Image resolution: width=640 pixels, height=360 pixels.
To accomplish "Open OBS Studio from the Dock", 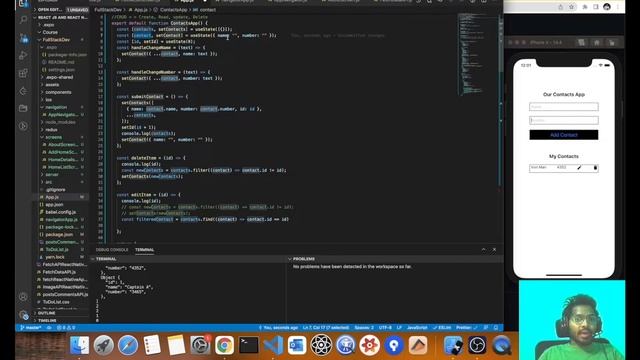I will tap(477, 345).
